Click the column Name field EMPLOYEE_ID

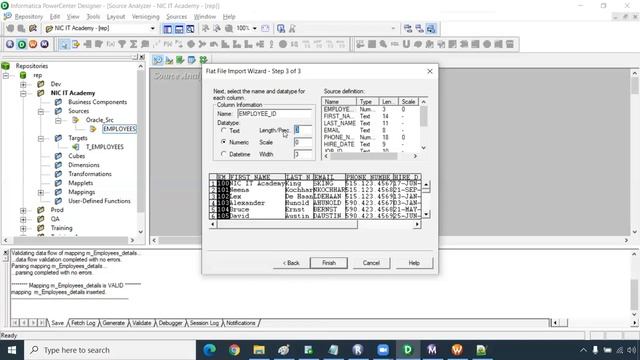(274, 114)
